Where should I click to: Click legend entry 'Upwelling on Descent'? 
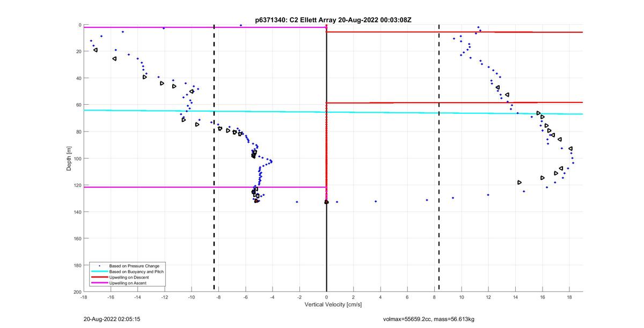coord(130,277)
